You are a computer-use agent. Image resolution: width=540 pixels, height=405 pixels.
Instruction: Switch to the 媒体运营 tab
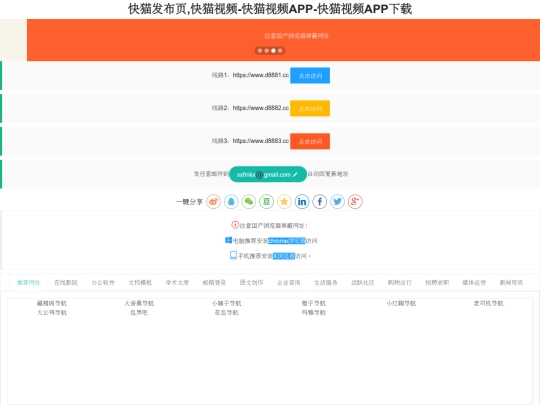[474, 283]
